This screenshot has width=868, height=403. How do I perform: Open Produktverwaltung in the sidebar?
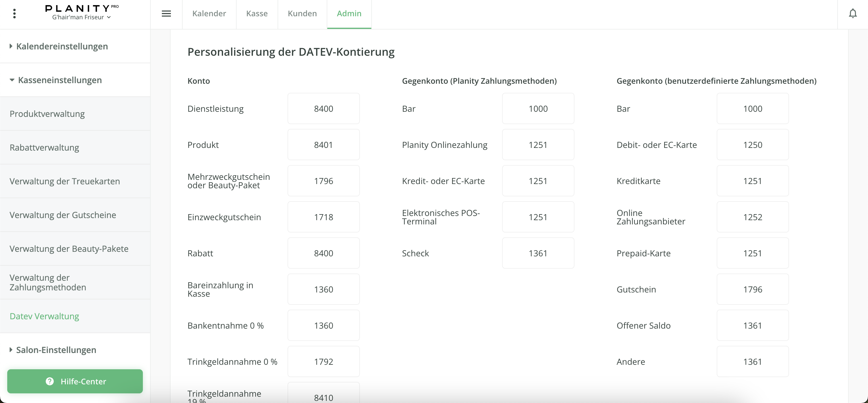[47, 114]
